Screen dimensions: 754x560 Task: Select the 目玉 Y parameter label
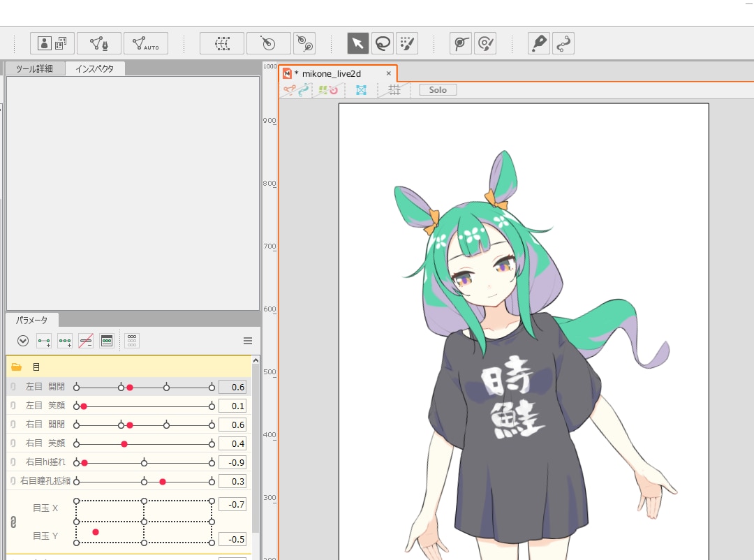coord(45,536)
